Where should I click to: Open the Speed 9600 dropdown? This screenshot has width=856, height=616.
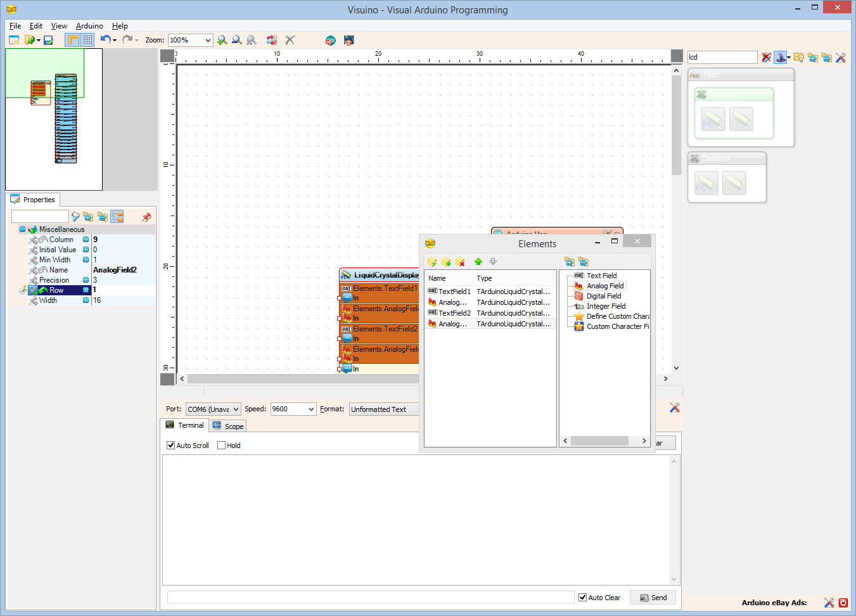[293, 409]
